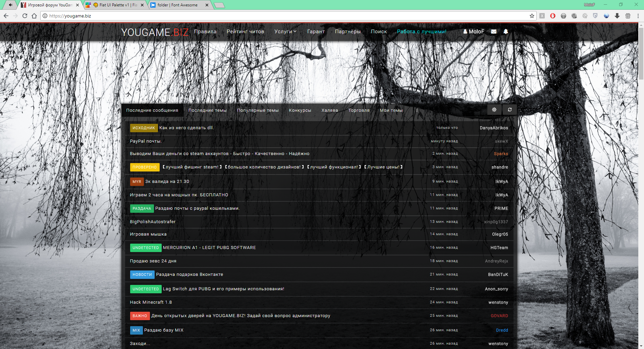Viewport: 644px width, 349px height.
Task: Open the download arrow extension icon
Action: 617,16
